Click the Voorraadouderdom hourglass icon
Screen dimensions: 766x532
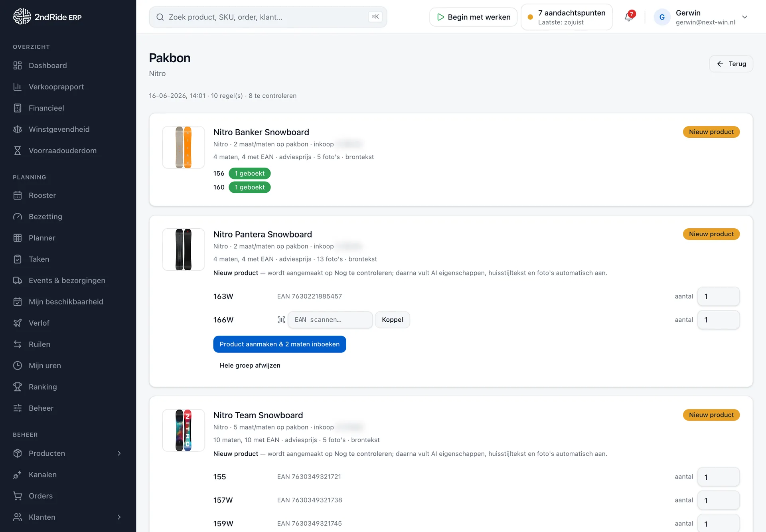[x=18, y=150]
